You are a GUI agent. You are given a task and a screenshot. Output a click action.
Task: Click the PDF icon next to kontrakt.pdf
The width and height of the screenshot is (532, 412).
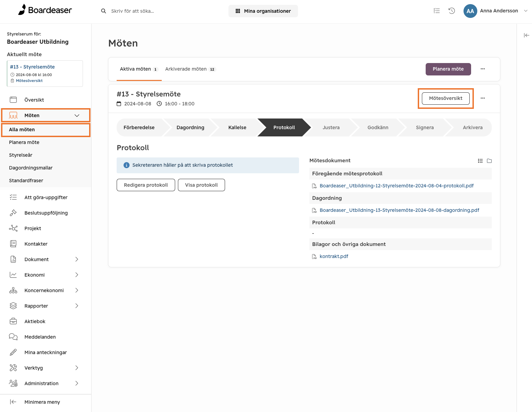314,256
